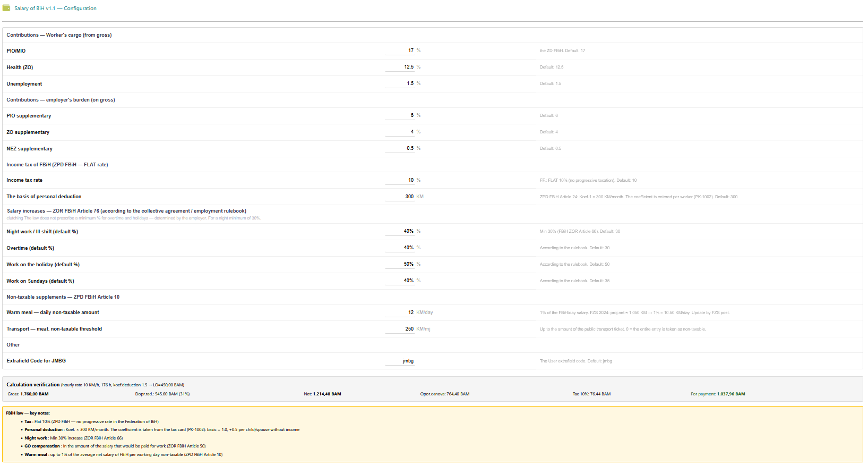Select the 'Income tax of FBiH' section heading
This screenshot has height=465, width=868.
point(57,165)
